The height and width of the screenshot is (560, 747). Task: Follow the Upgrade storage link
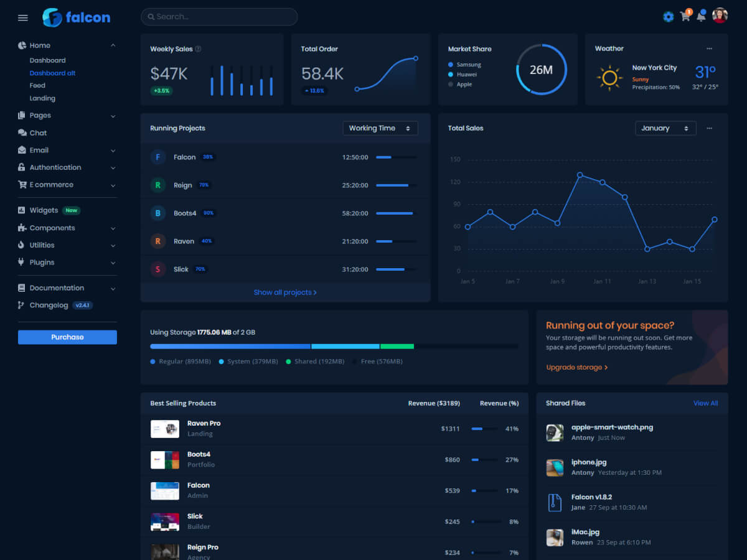click(576, 367)
